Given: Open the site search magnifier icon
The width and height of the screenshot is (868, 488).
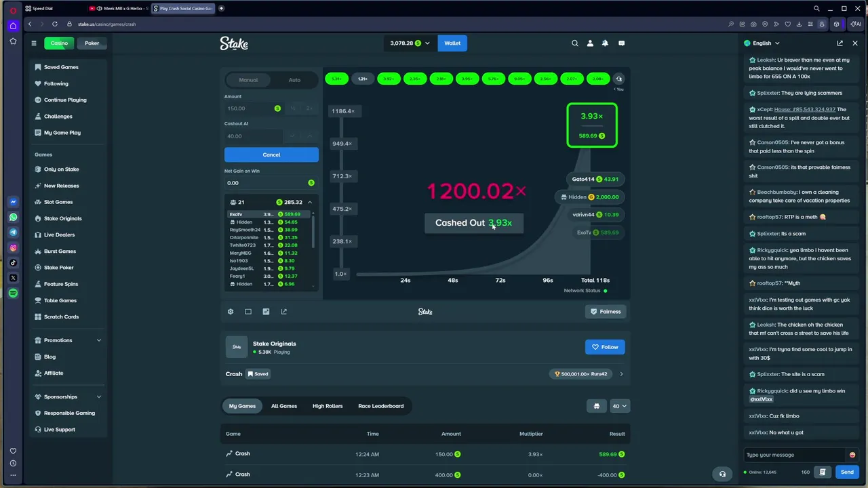Looking at the screenshot, I should pos(575,43).
